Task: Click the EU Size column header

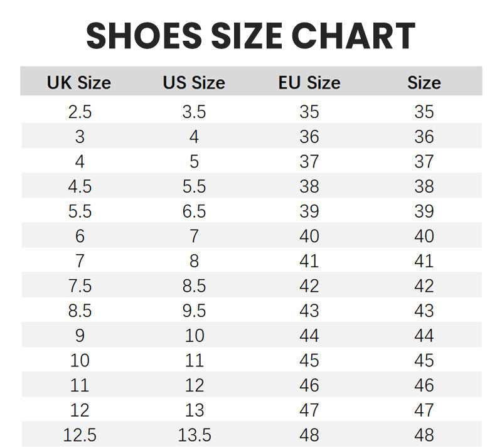Action: pyautogui.click(x=309, y=83)
